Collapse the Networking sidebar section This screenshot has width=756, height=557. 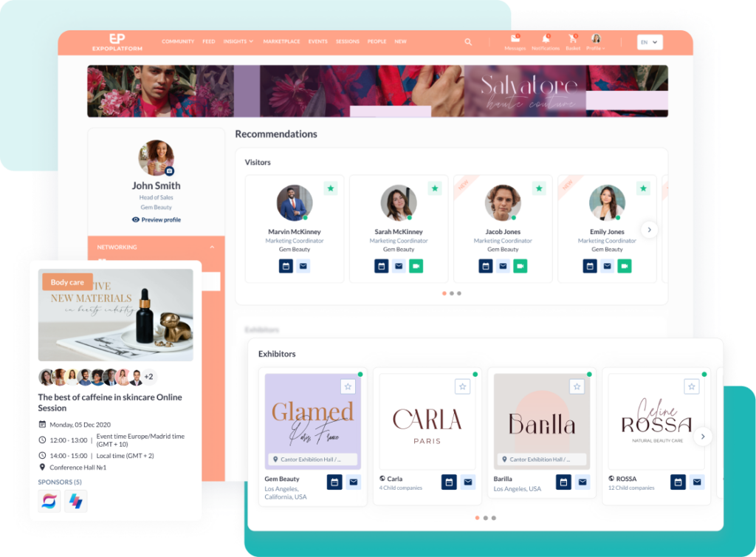pyautogui.click(x=212, y=247)
